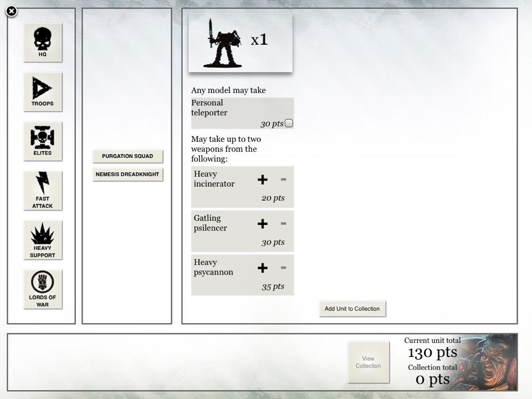Click the Collection total label
The image size is (532, 399).
click(433, 367)
